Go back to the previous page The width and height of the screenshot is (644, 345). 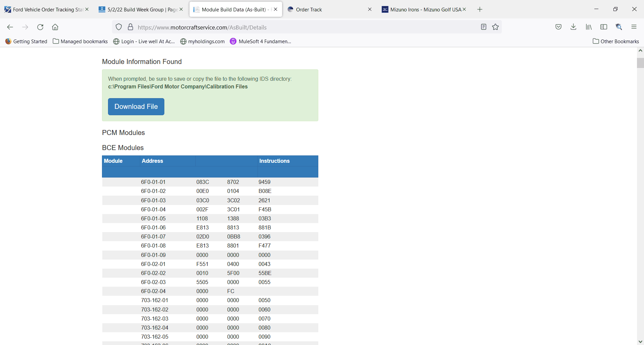click(10, 27)
